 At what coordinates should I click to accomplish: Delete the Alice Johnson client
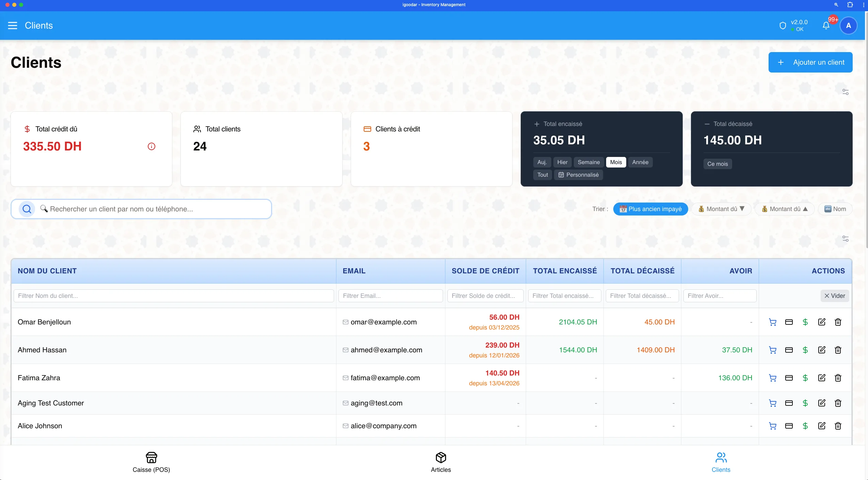(838, 426)
